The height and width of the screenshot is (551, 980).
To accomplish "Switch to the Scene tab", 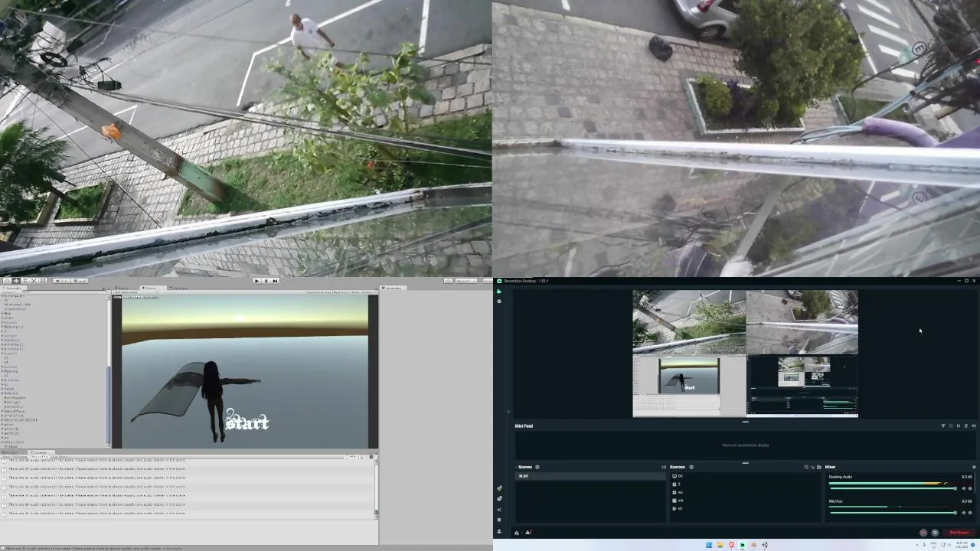I will pos(122,288).
